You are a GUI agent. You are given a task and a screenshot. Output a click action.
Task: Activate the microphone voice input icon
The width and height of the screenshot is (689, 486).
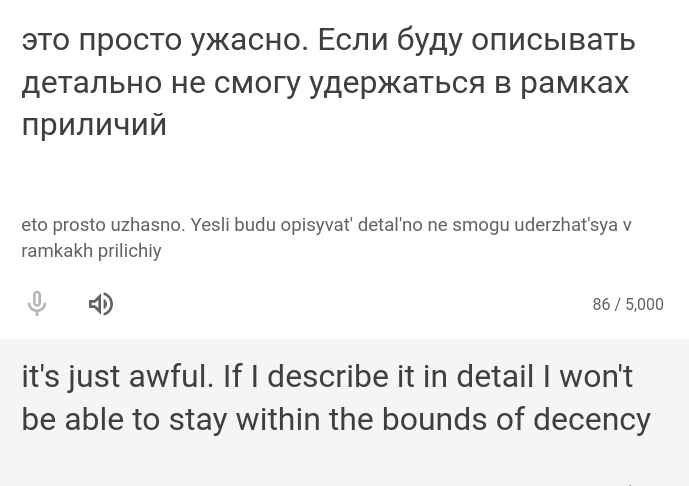tap(37, 304)
